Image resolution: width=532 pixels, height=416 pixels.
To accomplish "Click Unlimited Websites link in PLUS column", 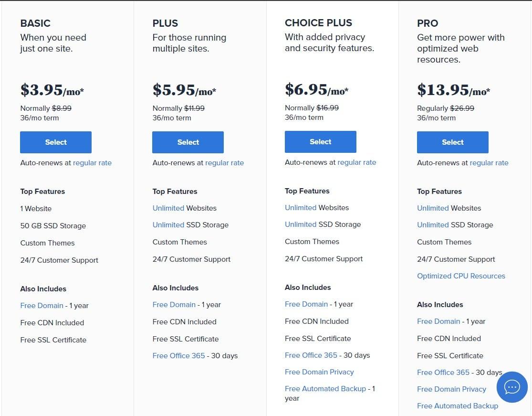I will click(x=167, y=208).
